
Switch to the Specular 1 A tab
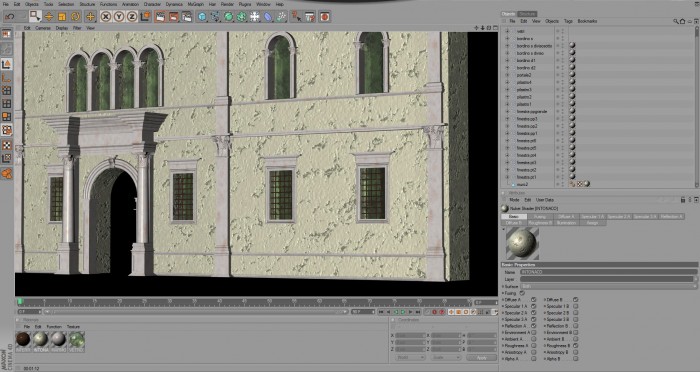pyautogui.click(x=592, y=217)
